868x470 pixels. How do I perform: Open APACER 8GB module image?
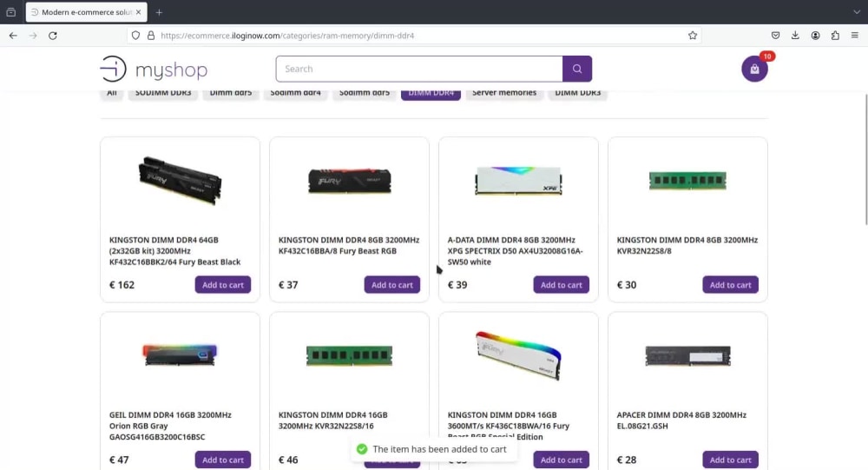687,355
